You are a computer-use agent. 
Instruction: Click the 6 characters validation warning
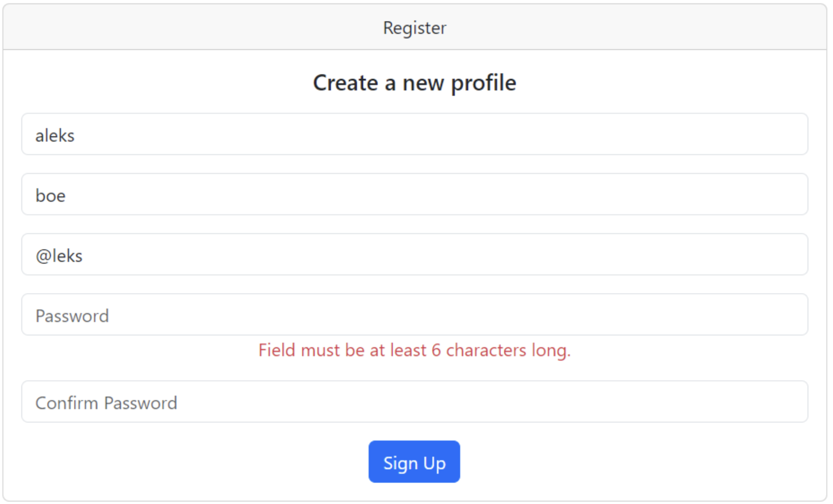415,350
